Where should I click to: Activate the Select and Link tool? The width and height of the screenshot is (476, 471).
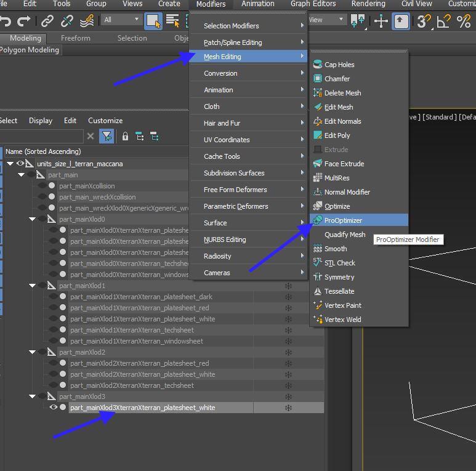[x=47, y=22]
